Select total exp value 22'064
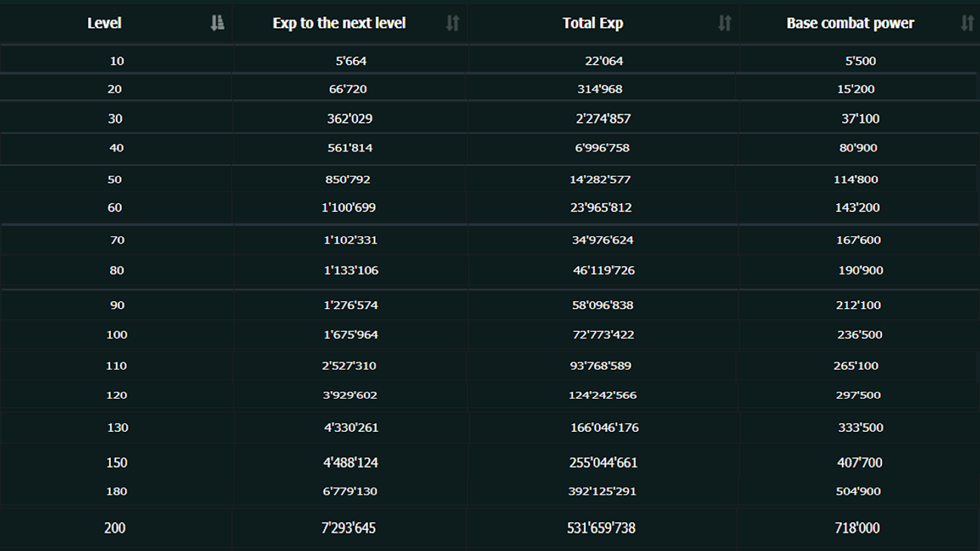980x551 pixels. point(604,61)
